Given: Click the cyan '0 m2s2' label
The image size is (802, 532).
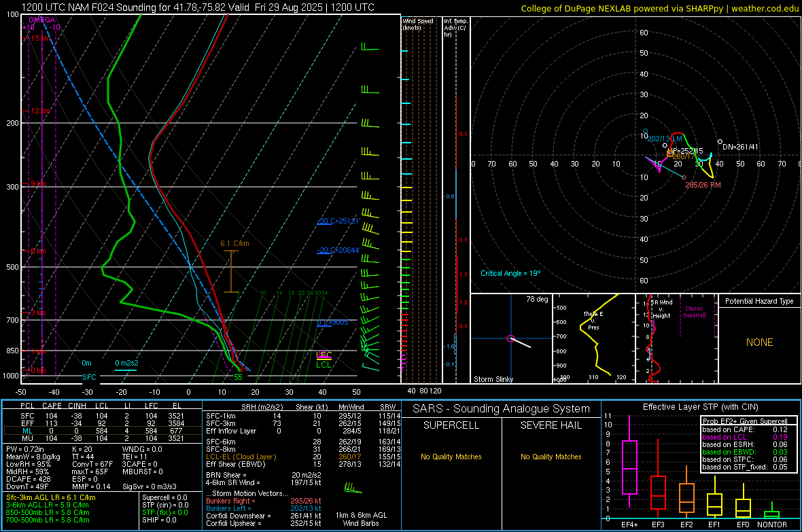Looking at the screenshot, I should coord(126,363).
